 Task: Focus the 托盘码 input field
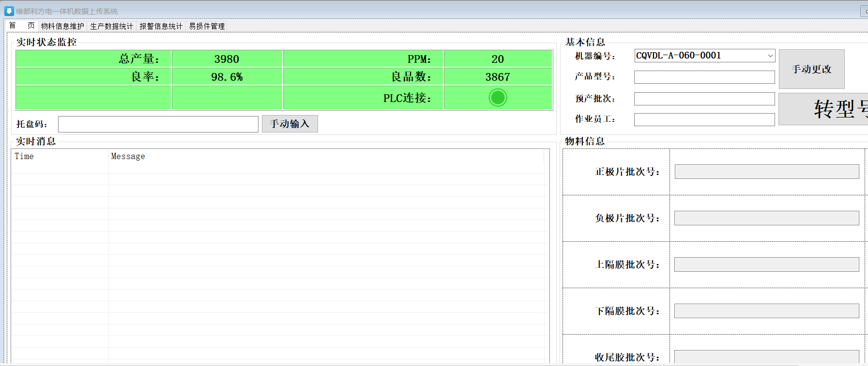tap(158, 124)
